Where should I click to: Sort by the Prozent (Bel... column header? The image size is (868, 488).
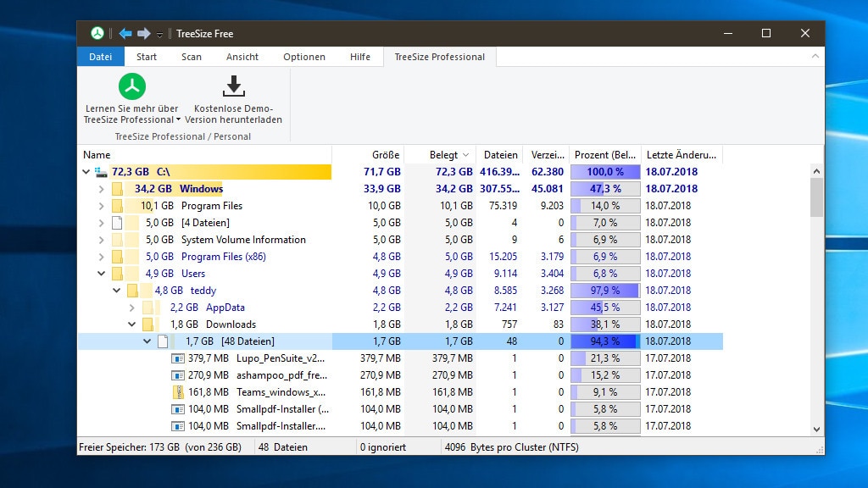(605, 155)
